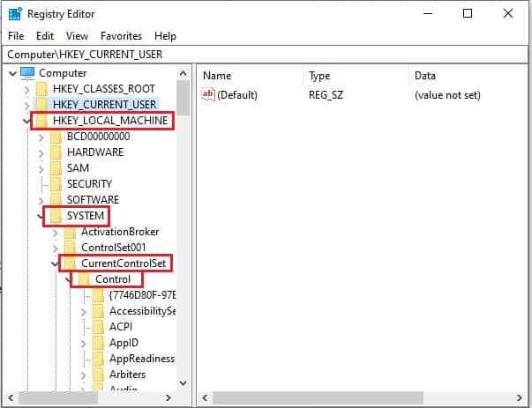
Task: Click the (Default) string value icon
Action: (208, 94)
